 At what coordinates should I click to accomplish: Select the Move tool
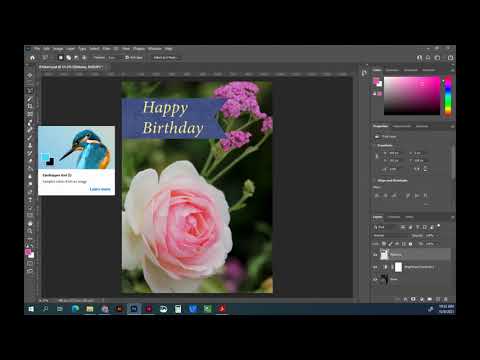[x=30, y=75]
